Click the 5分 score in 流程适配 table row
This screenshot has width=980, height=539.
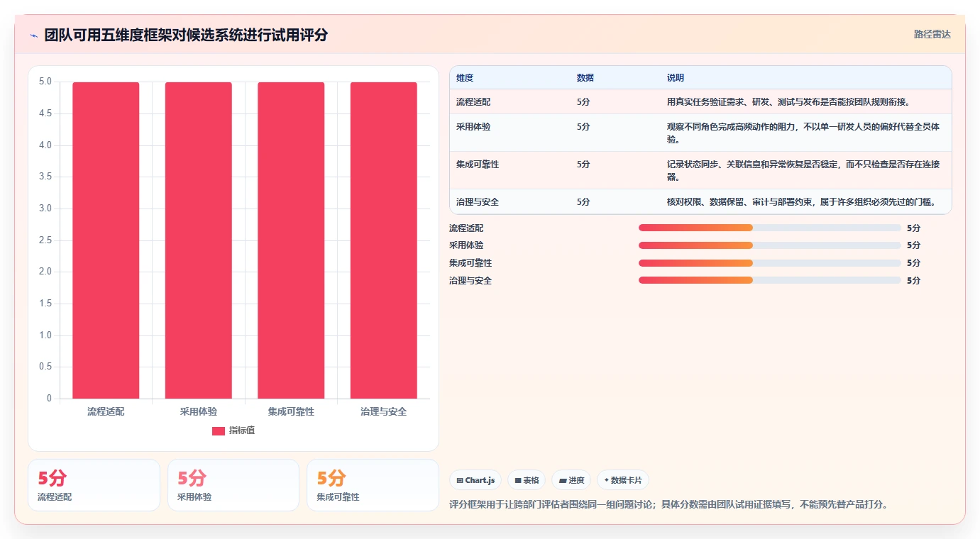(583, 102)
